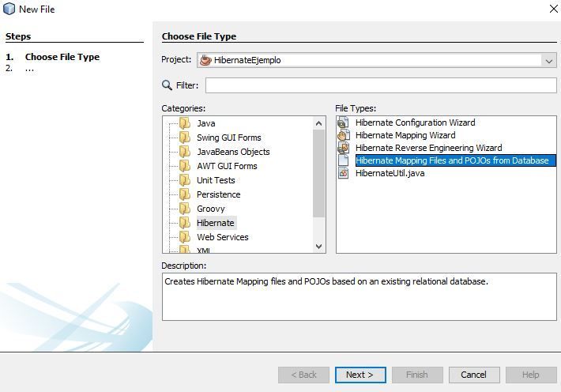Select the Web Services category
This screenshot has width=561, height=392.
pos(223,237)
